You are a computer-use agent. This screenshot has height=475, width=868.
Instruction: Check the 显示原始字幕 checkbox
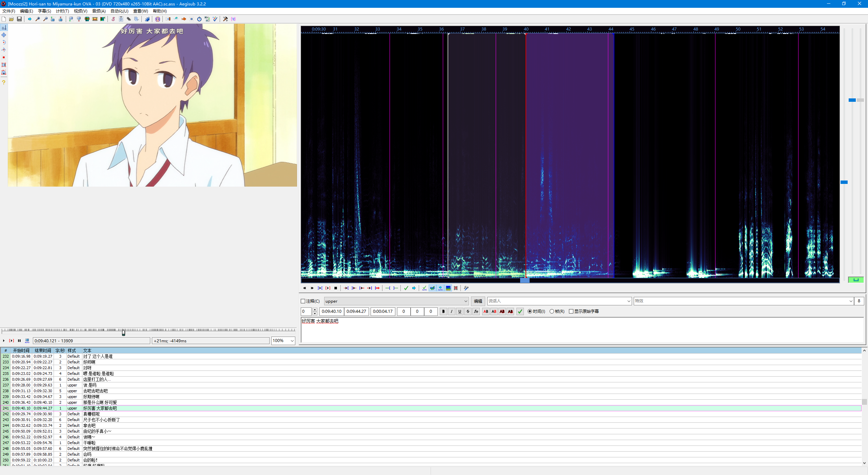pyautogui.click(x=571, y=311)
